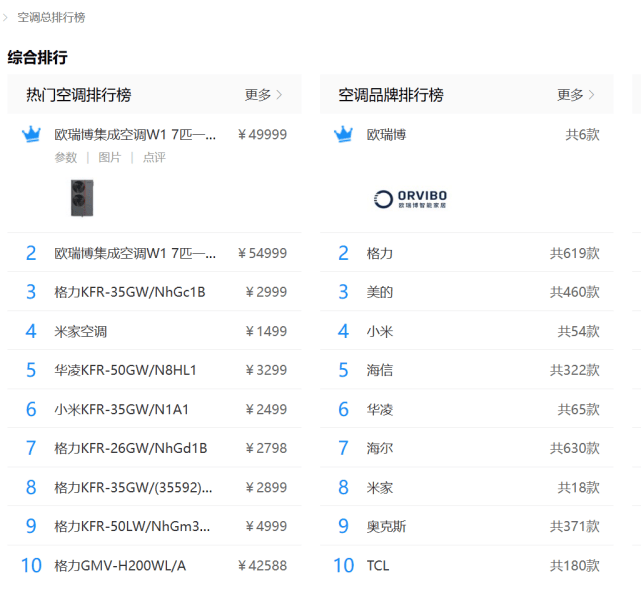Viewport: 641px width, 607px height.
Task: Expand 更多 in 空调品牌排行榜
Action: click(575, 95)
